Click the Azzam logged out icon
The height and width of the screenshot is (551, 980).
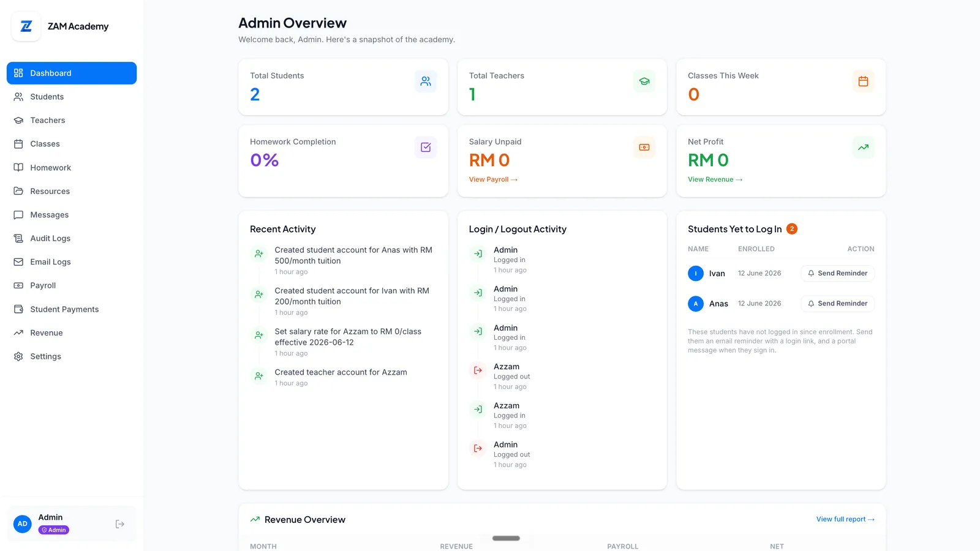click(x=478, y=370)
